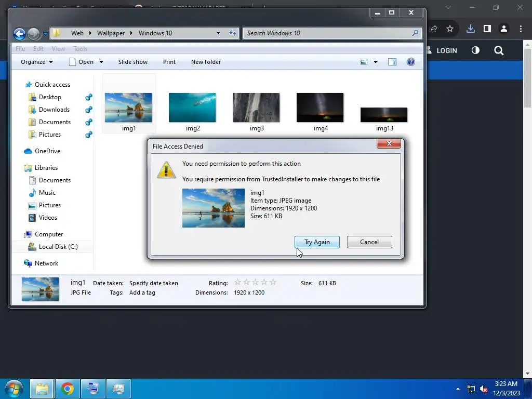Viewport: 532px width, 399px height.
Task: Click the greyed Forward arrow button
Action: coord(33,34)
